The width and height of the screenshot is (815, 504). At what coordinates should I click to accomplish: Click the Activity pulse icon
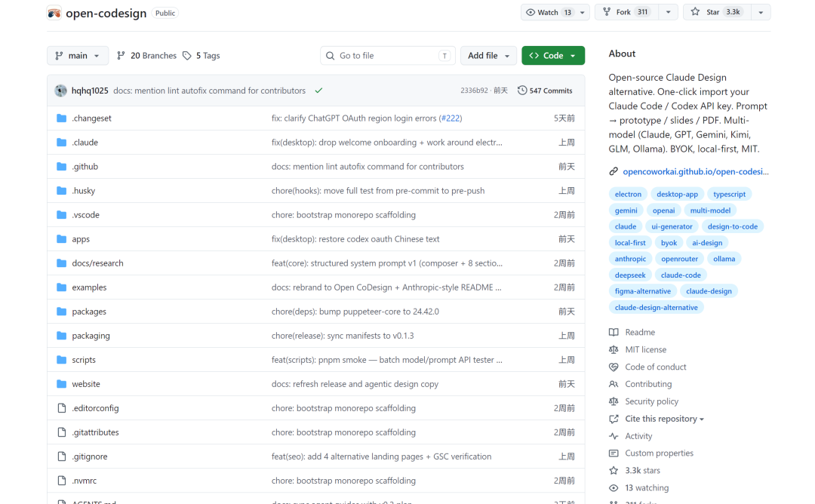pos(614,436)
